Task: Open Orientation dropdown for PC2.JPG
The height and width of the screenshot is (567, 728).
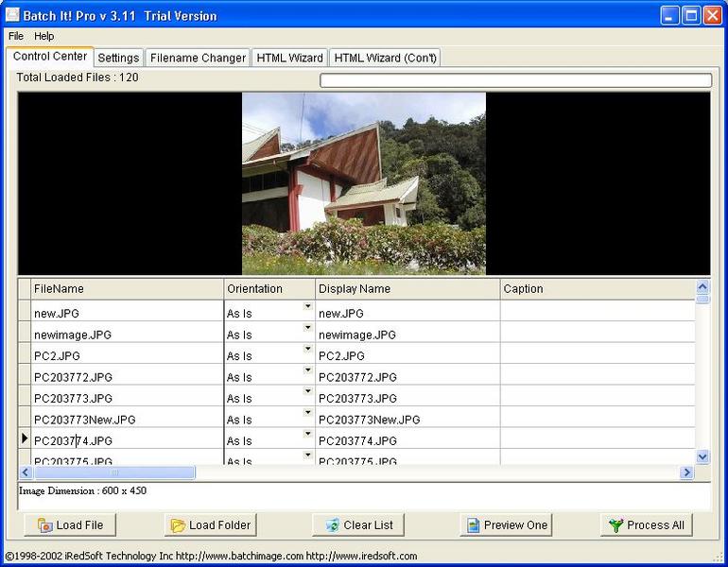Action: click(x=307, y=349)
